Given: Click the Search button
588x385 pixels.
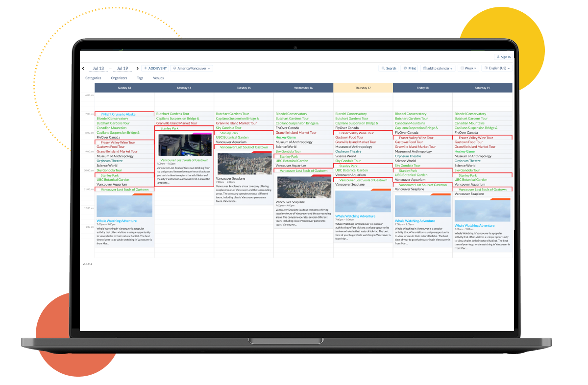Looking at the screenshot, I should point(389,69).
